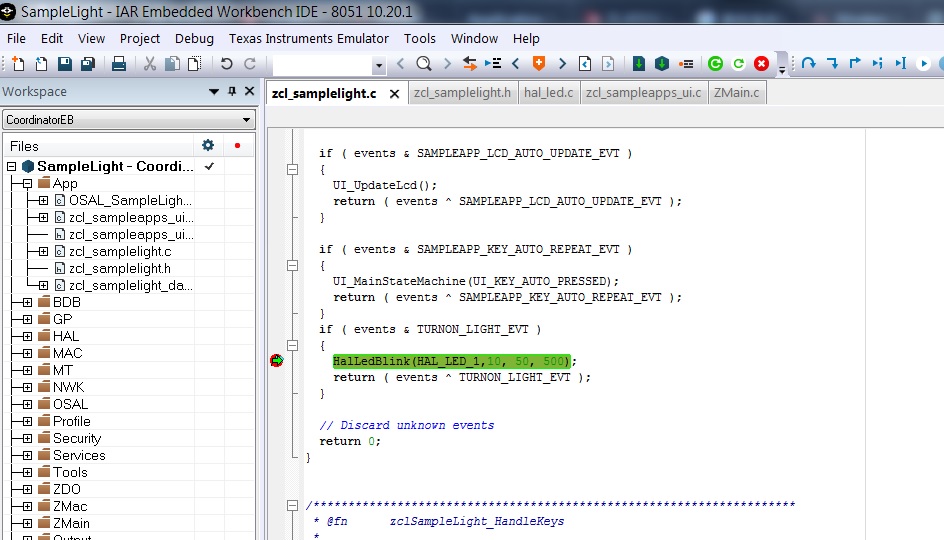Image resolution: width=944 pixels, height=540 pixels.
Task: Expand the HAL folder
Action: point(27,336)
